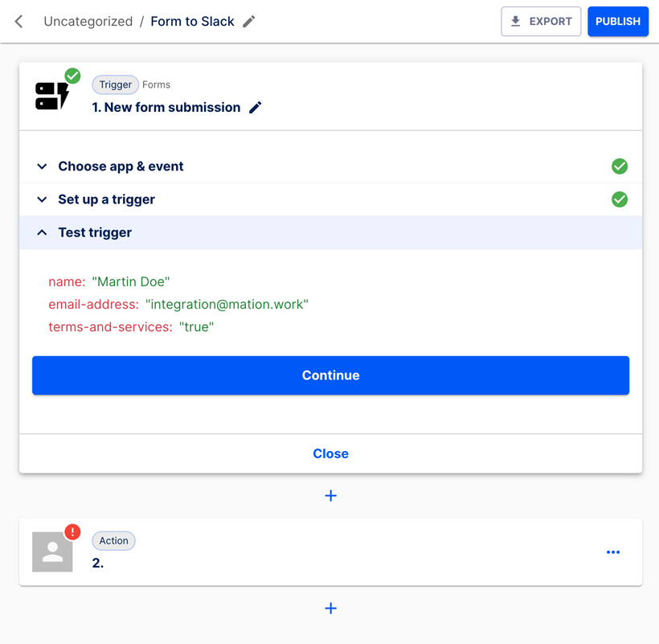Screen dimensions: 659x644
Task: Close the trigger setup panel
Action: coord(330,453)
